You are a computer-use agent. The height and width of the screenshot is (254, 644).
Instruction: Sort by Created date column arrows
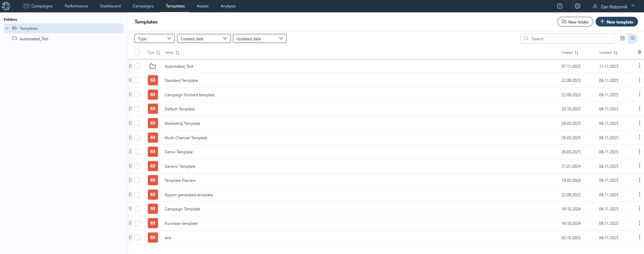576,53
